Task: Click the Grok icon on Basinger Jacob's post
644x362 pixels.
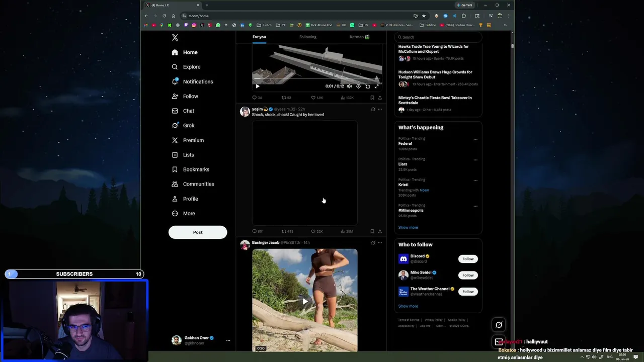Action: tap(373, 243)
